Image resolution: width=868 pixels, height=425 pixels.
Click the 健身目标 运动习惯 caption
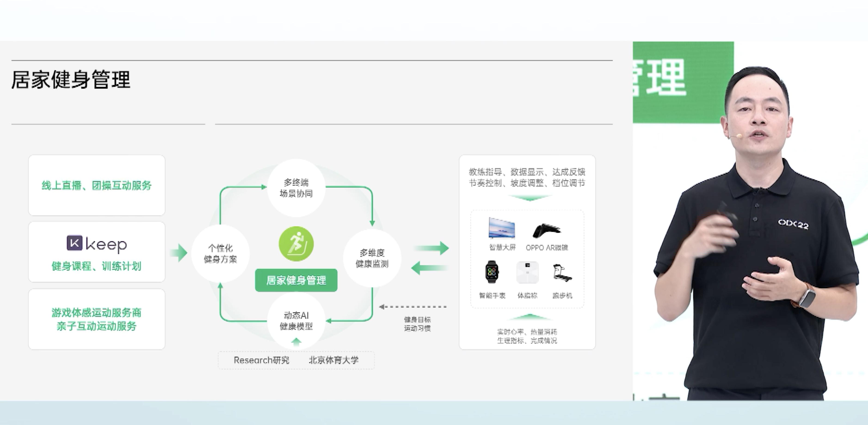click(x=417, y=324)
